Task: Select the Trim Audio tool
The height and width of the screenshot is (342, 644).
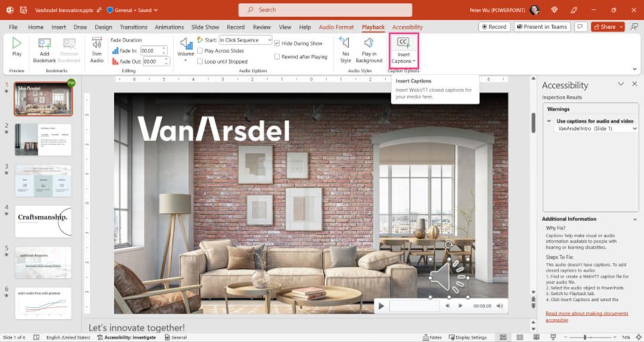Action: click(97, 50)
